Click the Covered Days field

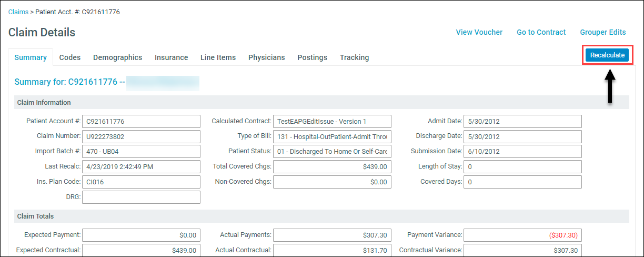pos(522,182)
